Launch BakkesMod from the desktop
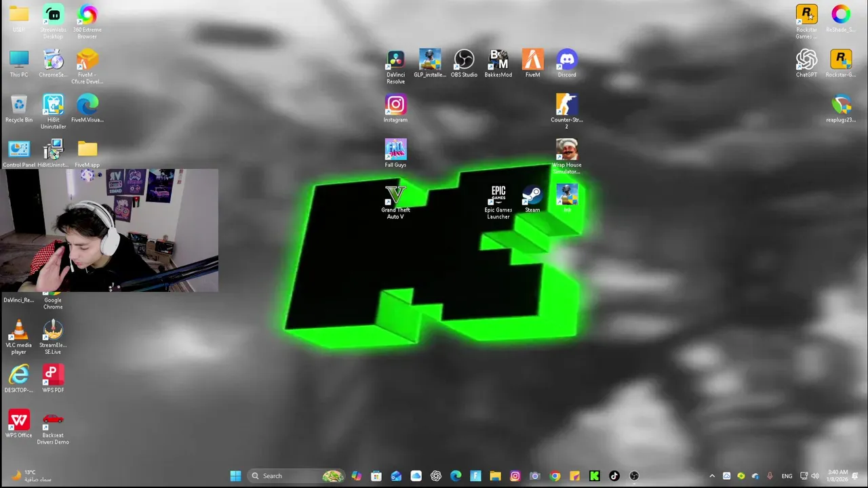This screenshot has width=868, height=488. click(x=498, y=64)
